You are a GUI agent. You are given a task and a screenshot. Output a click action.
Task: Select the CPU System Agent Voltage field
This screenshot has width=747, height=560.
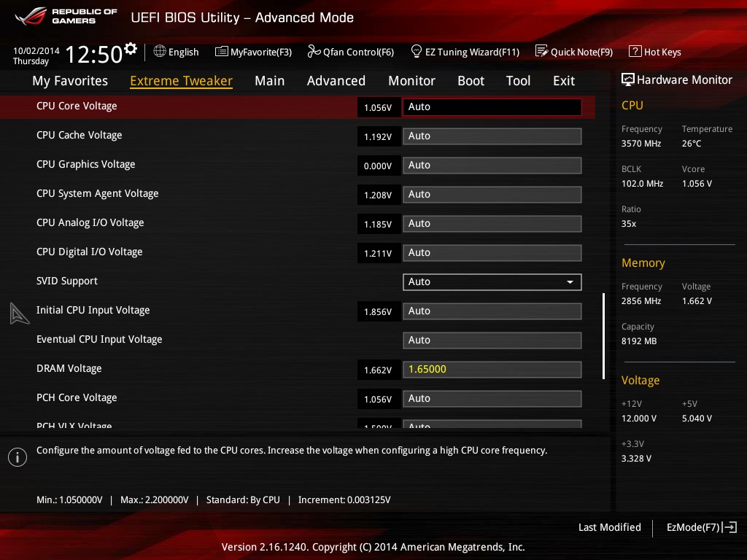click(x=492, y=194)
